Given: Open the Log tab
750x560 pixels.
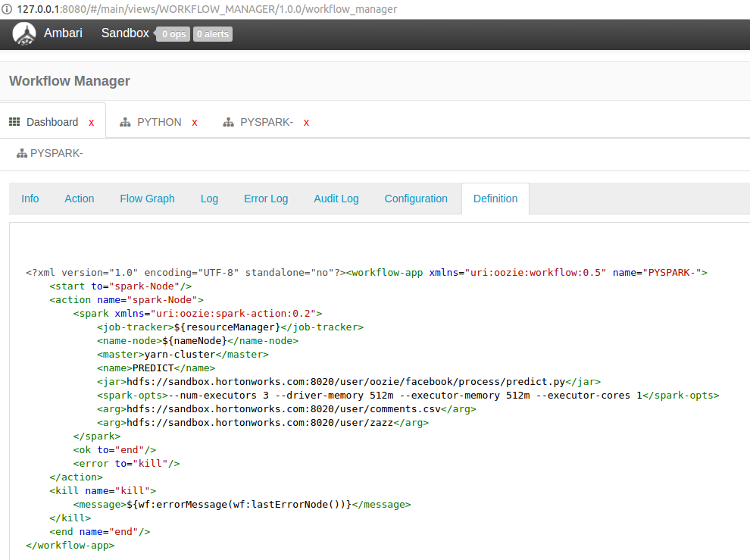Looking at the screenshot, I should point(209,199).
